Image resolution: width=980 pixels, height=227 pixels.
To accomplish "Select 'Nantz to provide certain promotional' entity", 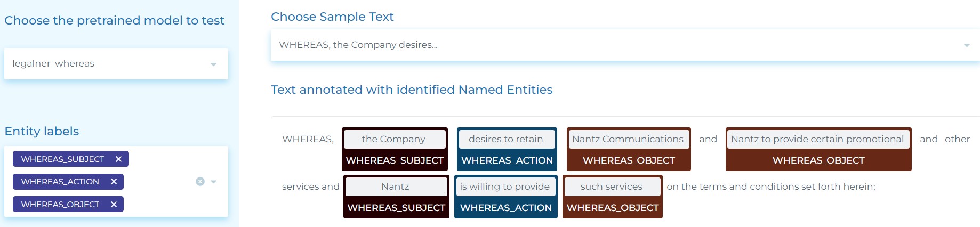I will (x=818, y=139).
